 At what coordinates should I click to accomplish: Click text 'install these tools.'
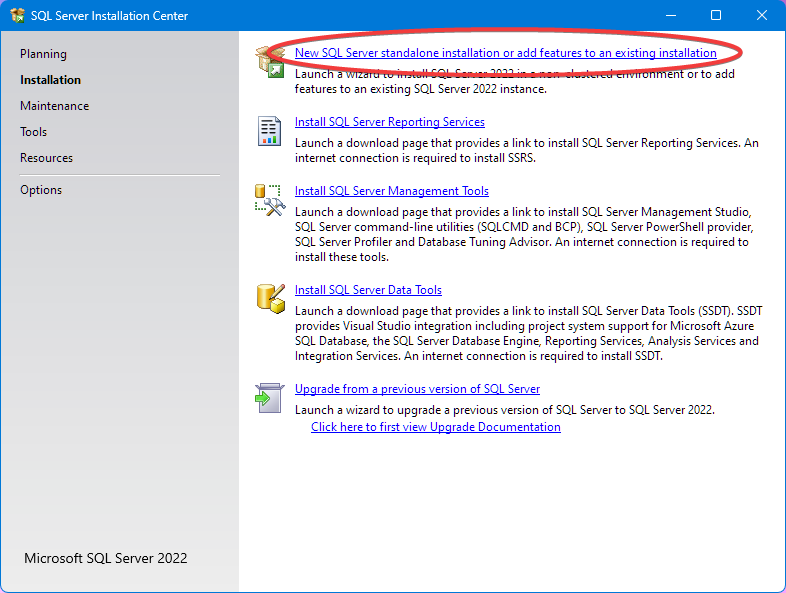pyautogui.click(x=341, y=257)
